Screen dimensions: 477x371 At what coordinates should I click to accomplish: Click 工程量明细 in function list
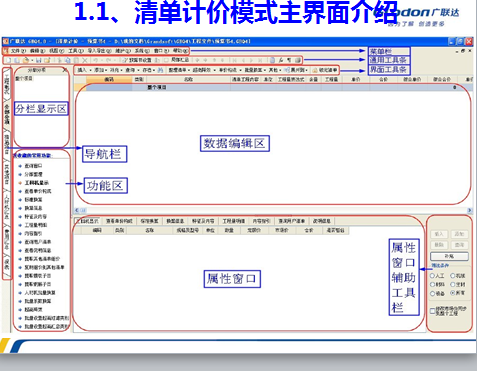(x=36, y=225)
